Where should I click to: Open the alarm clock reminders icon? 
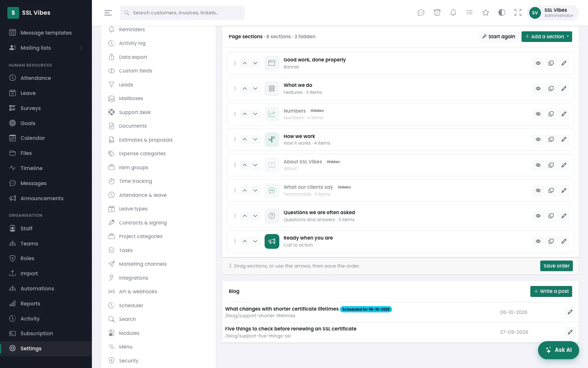click(x=437, y=13)
